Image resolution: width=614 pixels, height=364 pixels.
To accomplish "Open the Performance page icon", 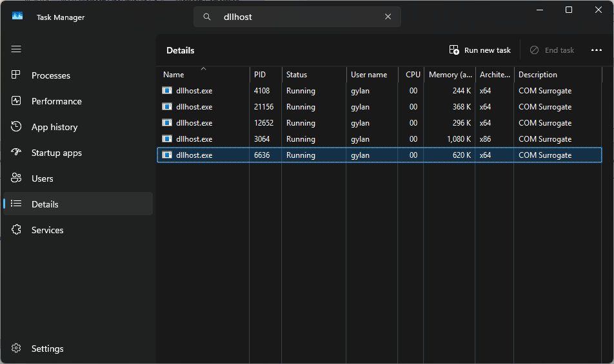I will (17, 101).
